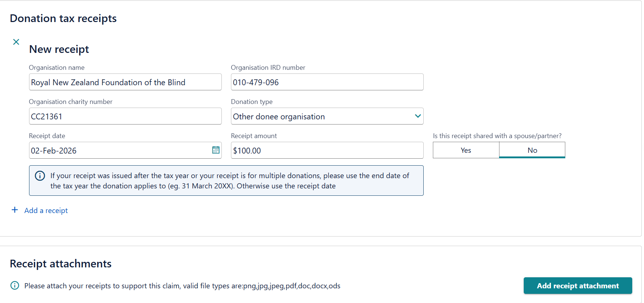Click the info icon next to attachment file types
Image resolution: width=644 pixels, height=303 pixels.
click(14, 285)
